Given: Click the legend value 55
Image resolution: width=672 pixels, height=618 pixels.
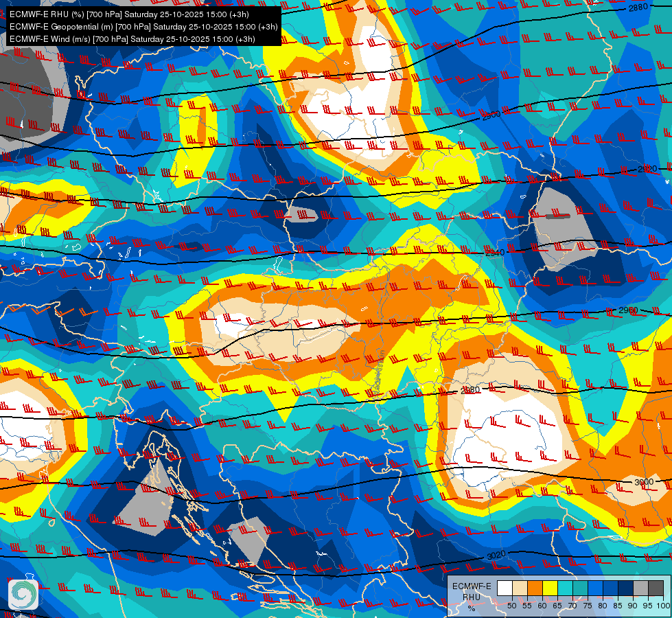Looking at the screenshot, I should pos(527,606).
